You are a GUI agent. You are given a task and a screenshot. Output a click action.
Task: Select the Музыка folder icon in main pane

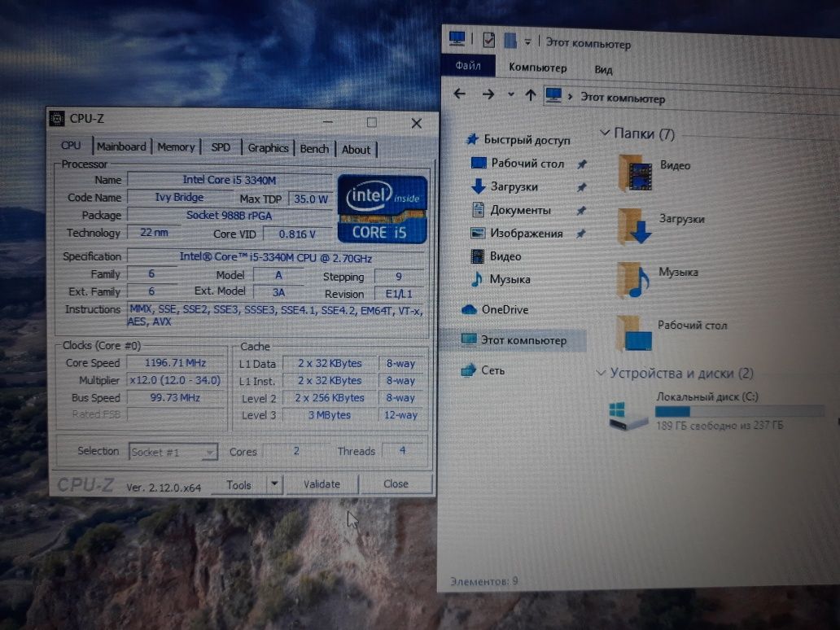pyautogui.click(x=633, y=280)
